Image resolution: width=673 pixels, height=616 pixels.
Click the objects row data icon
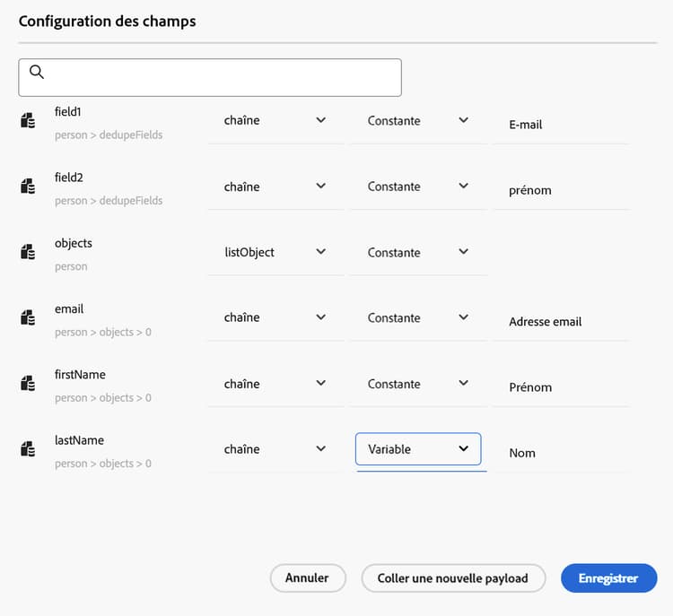point(28,253)
